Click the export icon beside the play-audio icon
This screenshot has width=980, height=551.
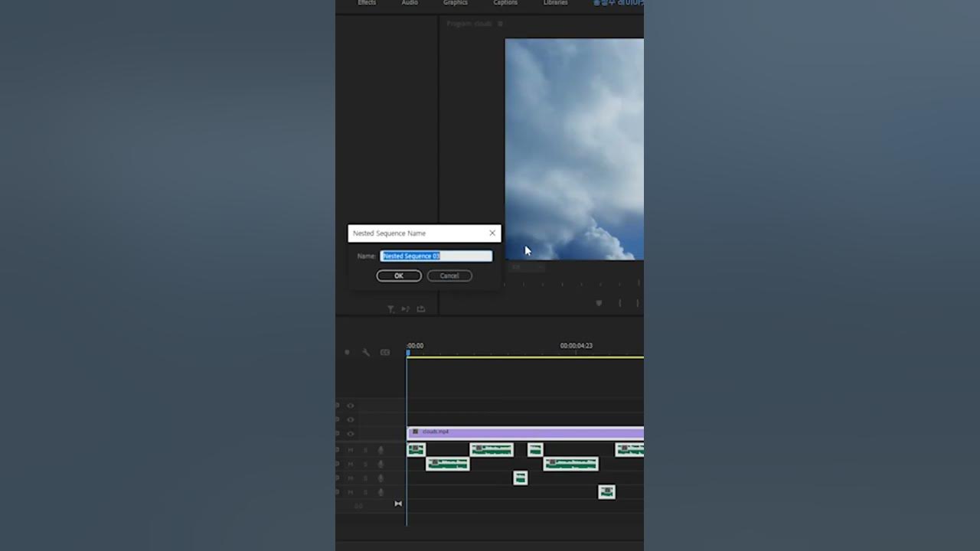pyautogui.click(x=420, y=309)
